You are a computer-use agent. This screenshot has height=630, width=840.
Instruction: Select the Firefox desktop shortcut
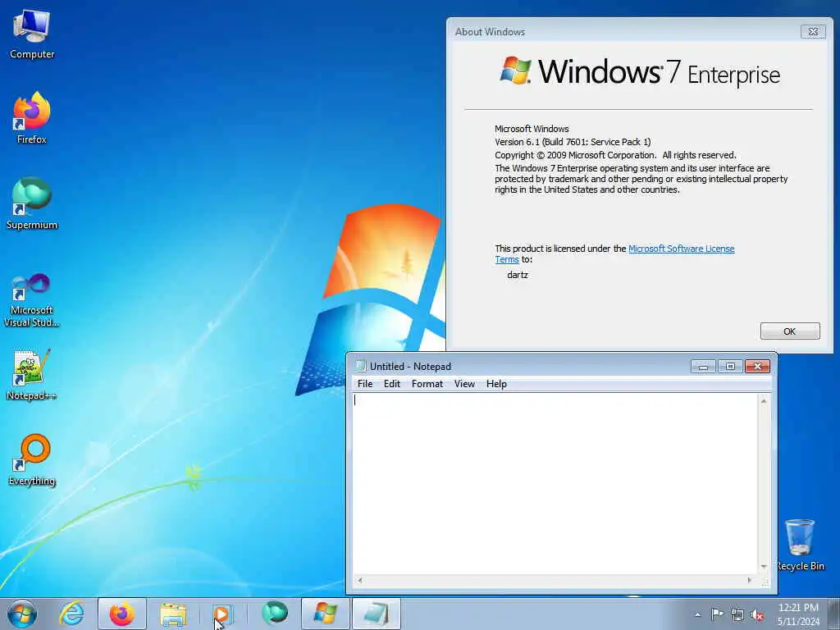32,118
